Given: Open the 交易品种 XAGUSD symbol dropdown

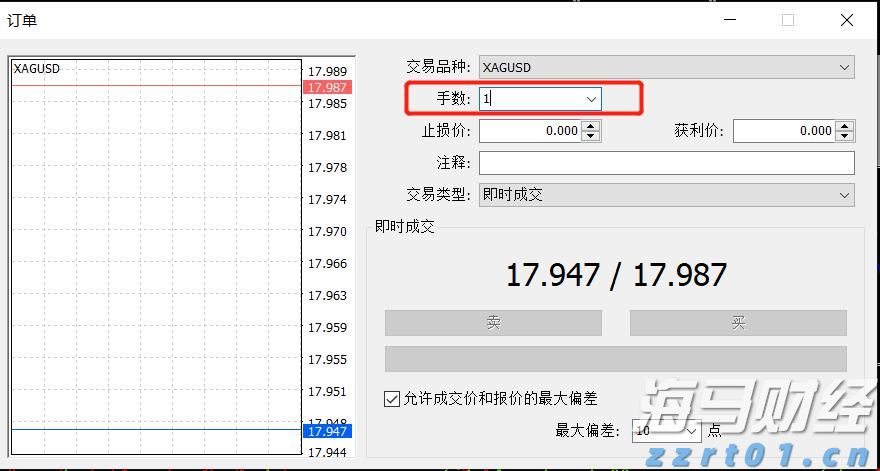Looking at the screenshot, I should (x=666, y=67).
